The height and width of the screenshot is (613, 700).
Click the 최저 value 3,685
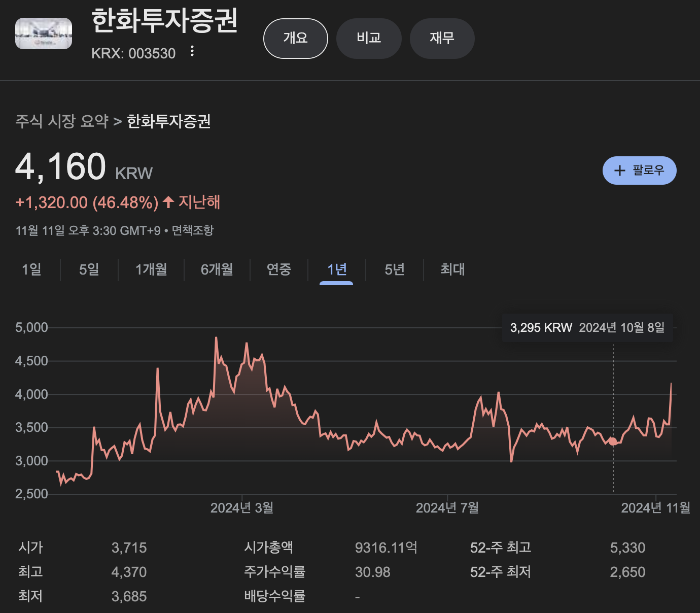coord(129,597)
